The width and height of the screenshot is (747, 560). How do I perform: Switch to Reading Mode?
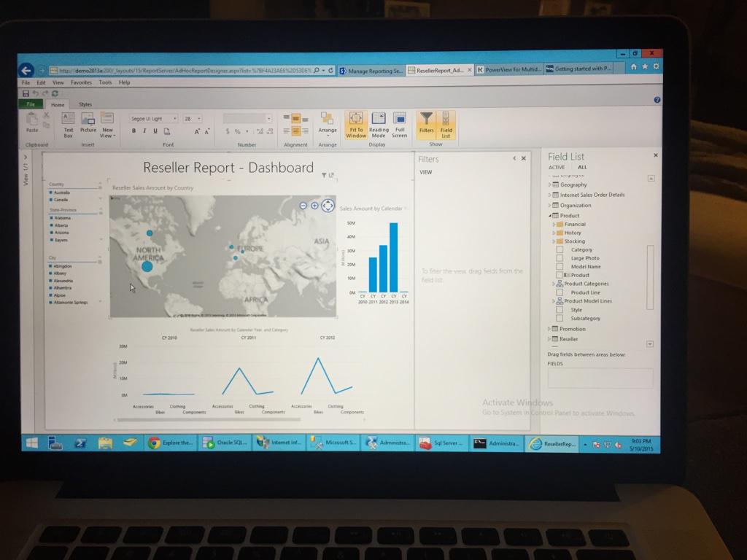[x=379, y=125]
